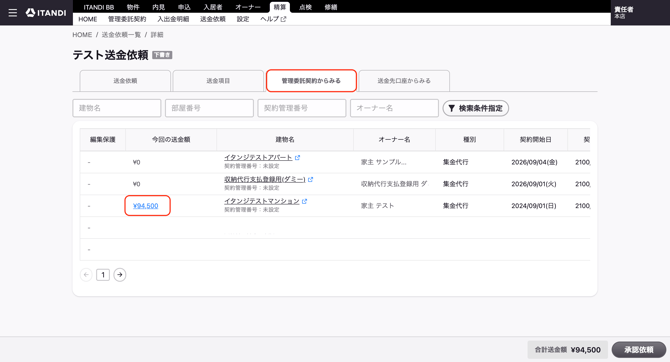Click page number 1 in pagination
The width and height of the screenshot is (670, 362).
click(103, 275)
